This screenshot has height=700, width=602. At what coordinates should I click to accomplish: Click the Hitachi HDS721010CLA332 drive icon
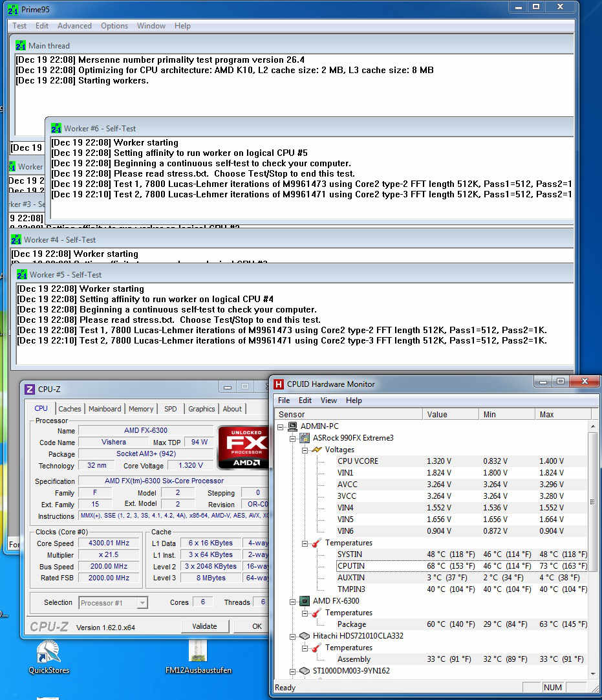pos(305,636)
